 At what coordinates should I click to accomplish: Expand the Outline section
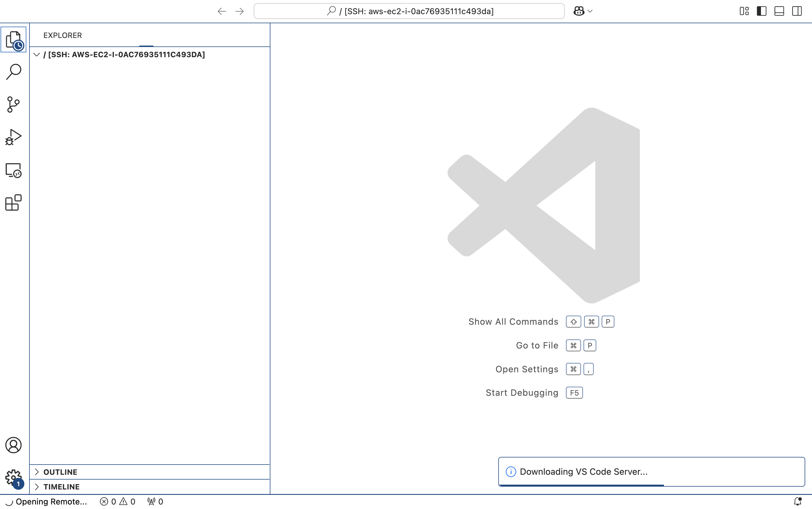coord(150,472)
